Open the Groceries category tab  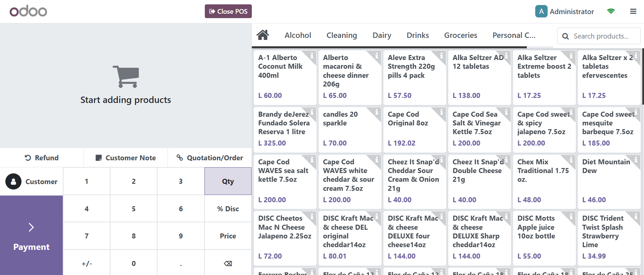click(461, 35)
